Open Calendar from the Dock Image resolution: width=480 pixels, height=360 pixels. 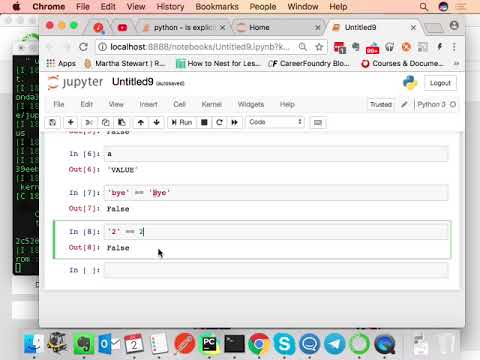(134, 343)
